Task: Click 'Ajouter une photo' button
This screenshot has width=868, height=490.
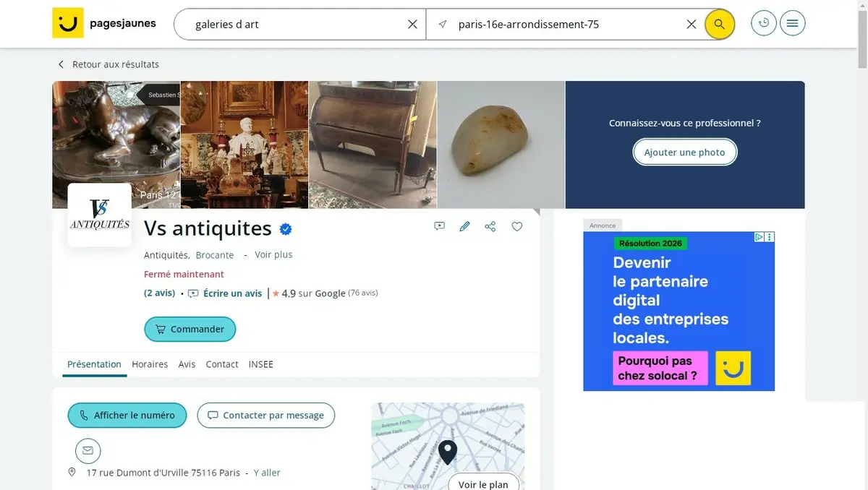Action: tap(685, 152)
